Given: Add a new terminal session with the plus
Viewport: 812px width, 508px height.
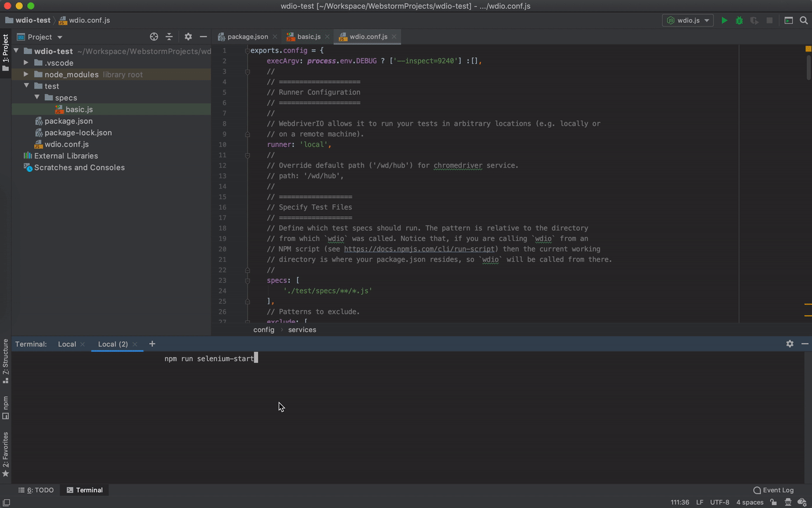Looking at the screenshot, I should click(152, 344).
